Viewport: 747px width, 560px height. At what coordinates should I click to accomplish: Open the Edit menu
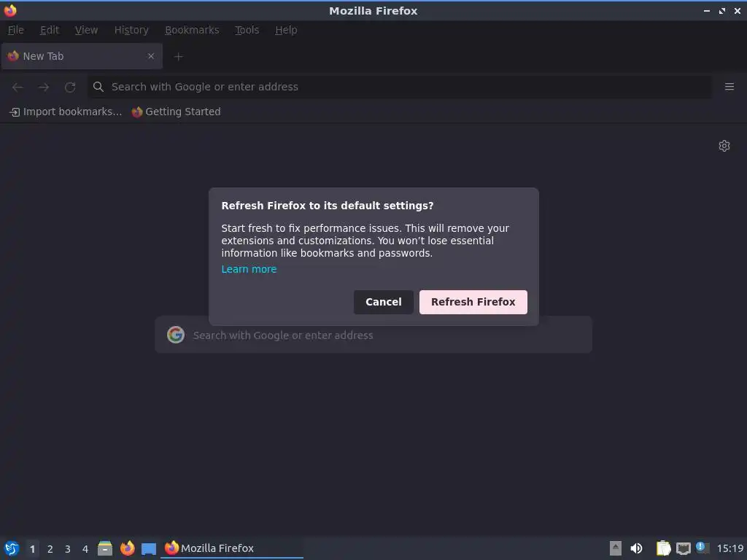50,30
